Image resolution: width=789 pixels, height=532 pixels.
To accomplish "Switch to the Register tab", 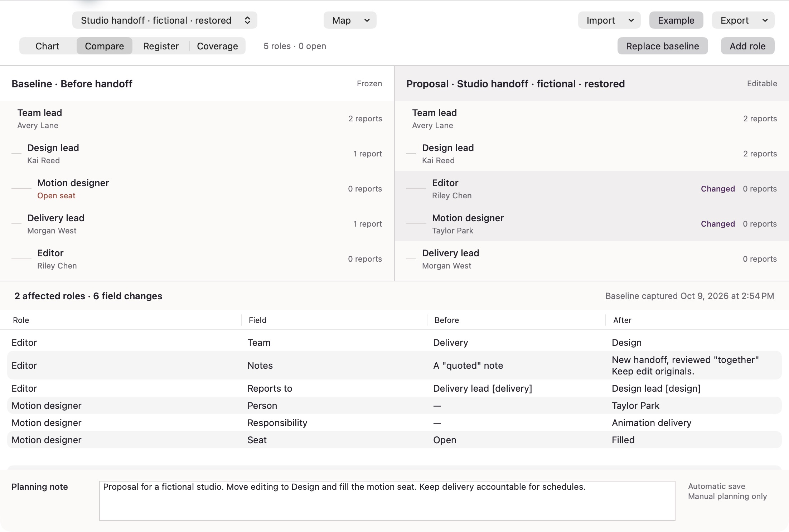I will pos(161,46).
